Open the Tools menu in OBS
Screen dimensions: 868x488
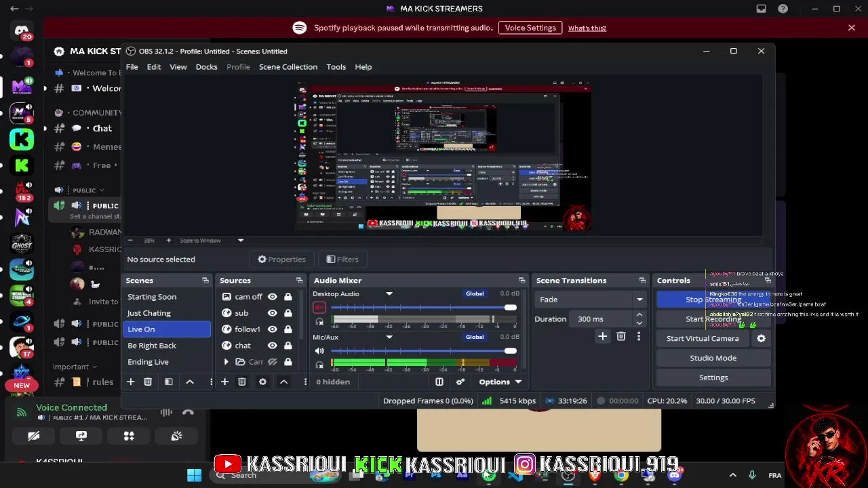336,67
